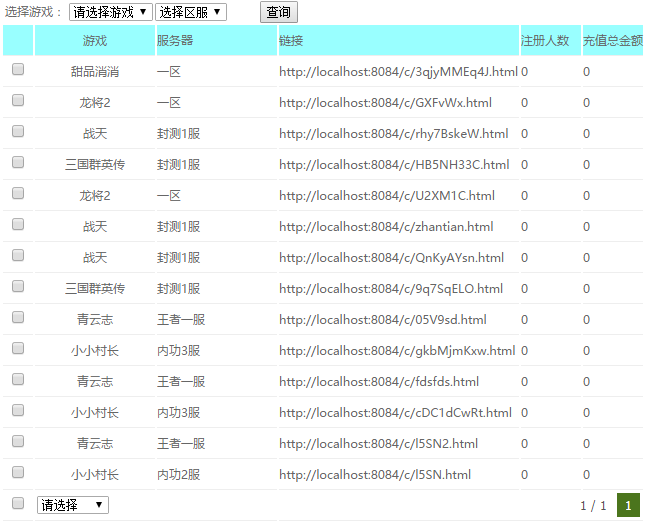Check the cDC1dCwRt.html row checkbox
This screenshot has width=646, height=524.
click(x=18, y=410)
